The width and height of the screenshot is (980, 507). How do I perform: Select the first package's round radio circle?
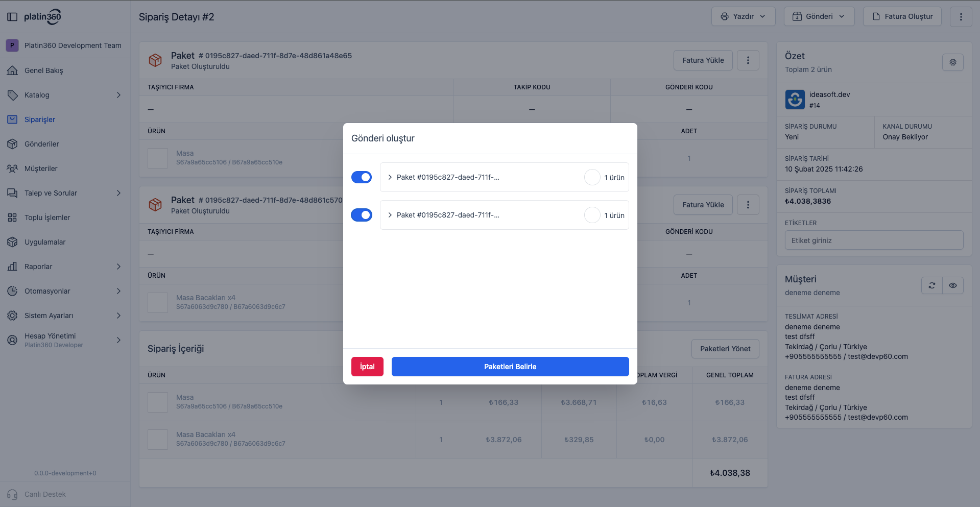click(592, 177)
